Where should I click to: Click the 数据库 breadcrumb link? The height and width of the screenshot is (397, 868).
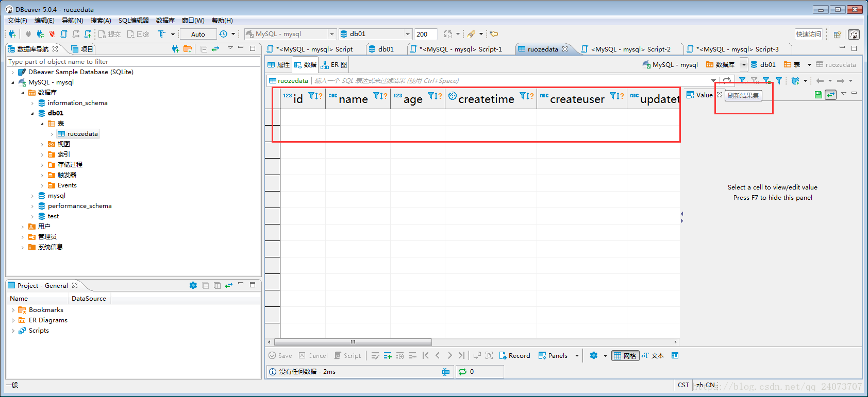[x=720, y=65]
